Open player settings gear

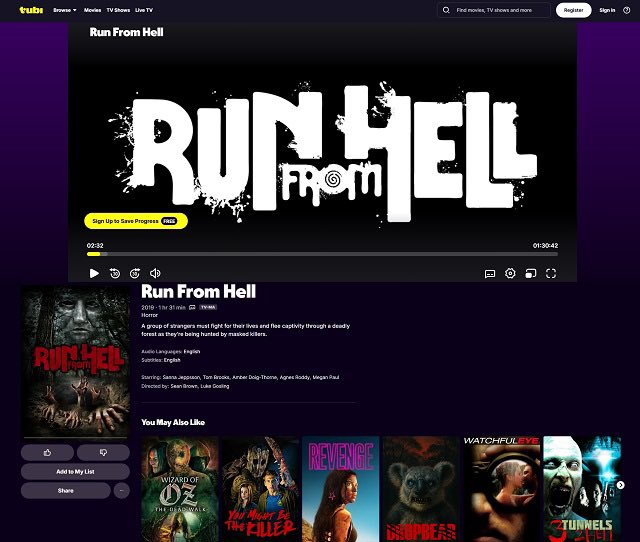pyautogui.click(x=510, y=273)
